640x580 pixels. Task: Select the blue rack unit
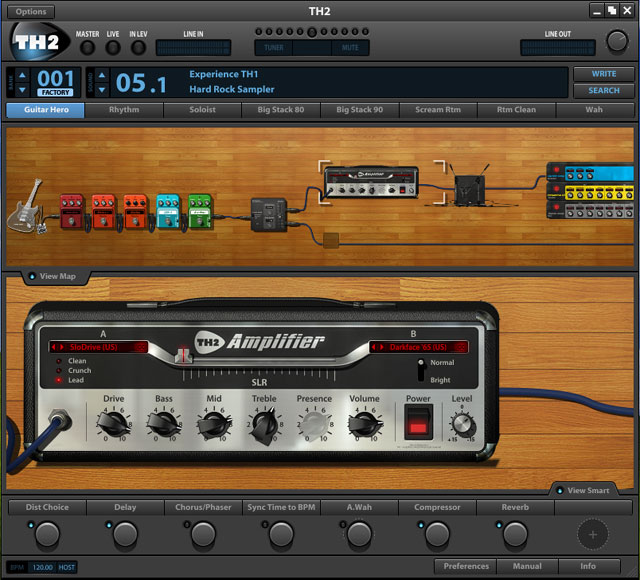[x=590, y=172]
